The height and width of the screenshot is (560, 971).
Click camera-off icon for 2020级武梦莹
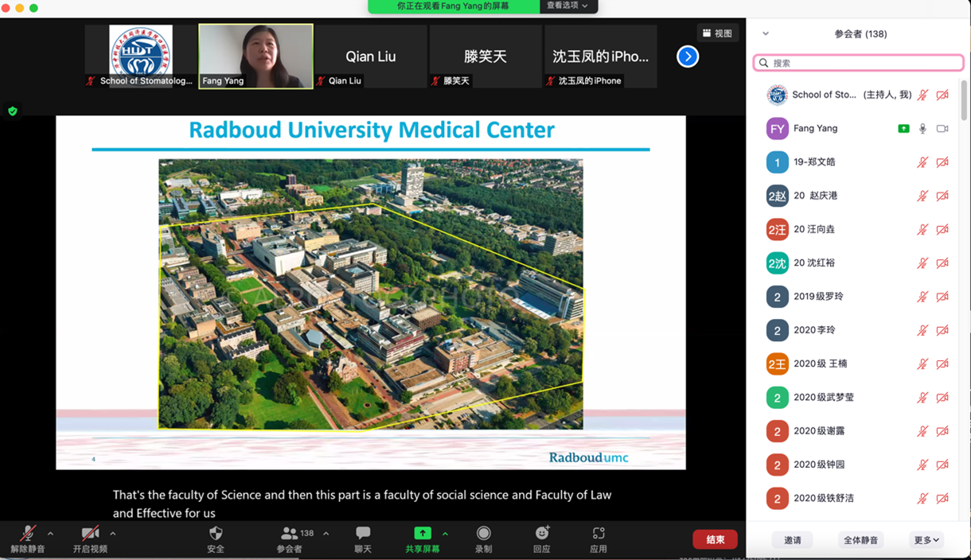(x=942, y=398)
